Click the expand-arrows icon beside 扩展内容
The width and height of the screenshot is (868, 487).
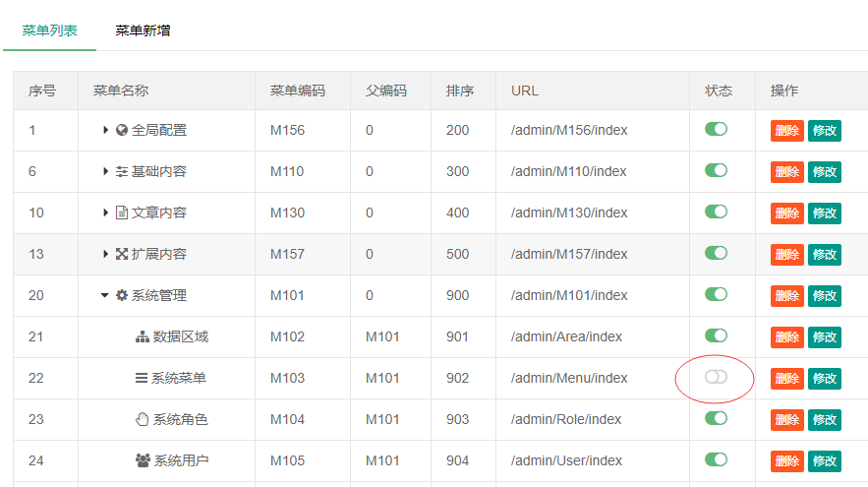(122, 254)
